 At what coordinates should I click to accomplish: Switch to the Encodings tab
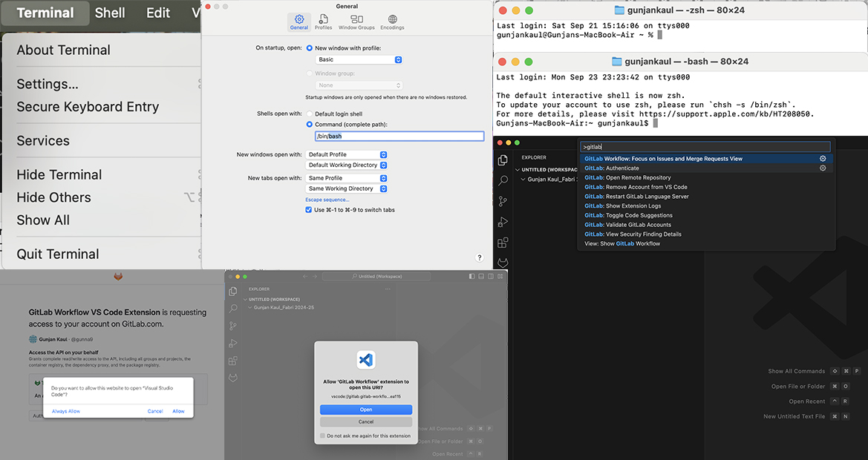(x=392, y=22)
